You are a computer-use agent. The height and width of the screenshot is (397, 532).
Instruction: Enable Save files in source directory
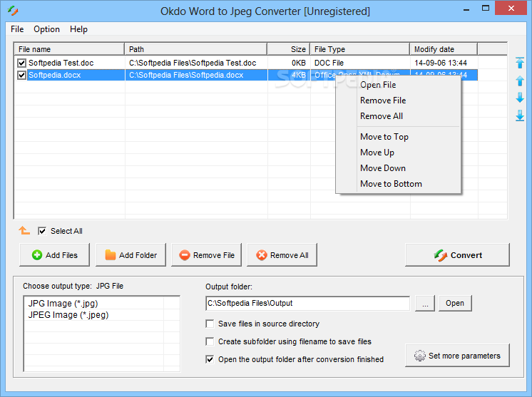click(x=210, y=324)
